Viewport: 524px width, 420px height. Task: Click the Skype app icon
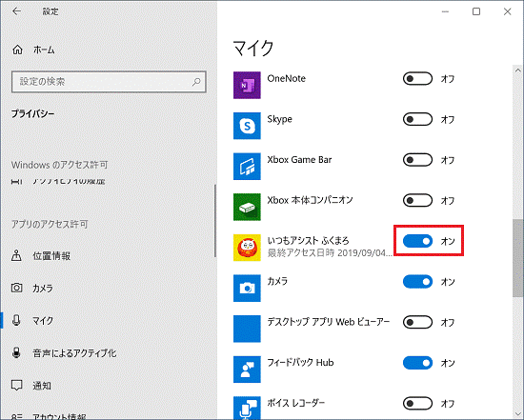(x=247, y=126)
